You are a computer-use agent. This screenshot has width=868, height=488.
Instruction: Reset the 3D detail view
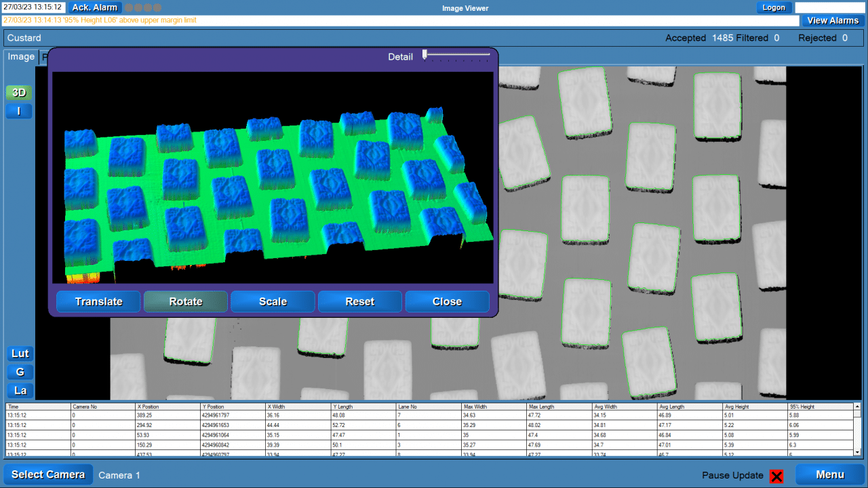point(359,301)
